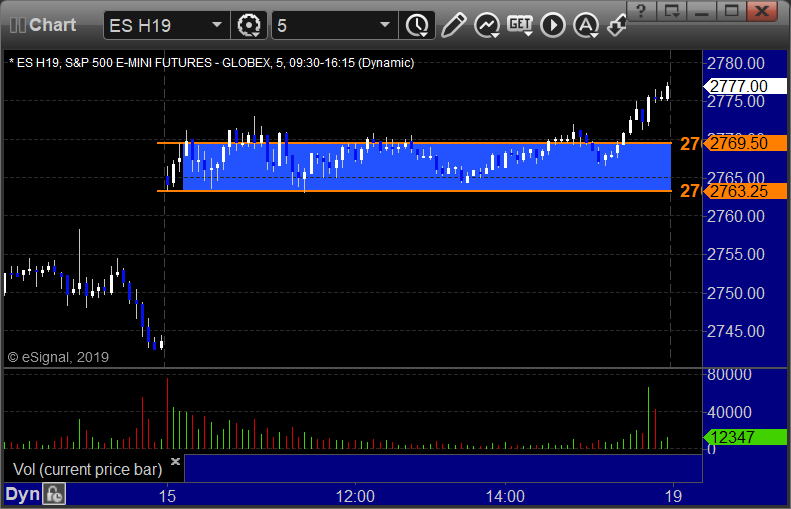Select the pencil drawing tool
Screen dimensions: 791x509
pos(453,24)
